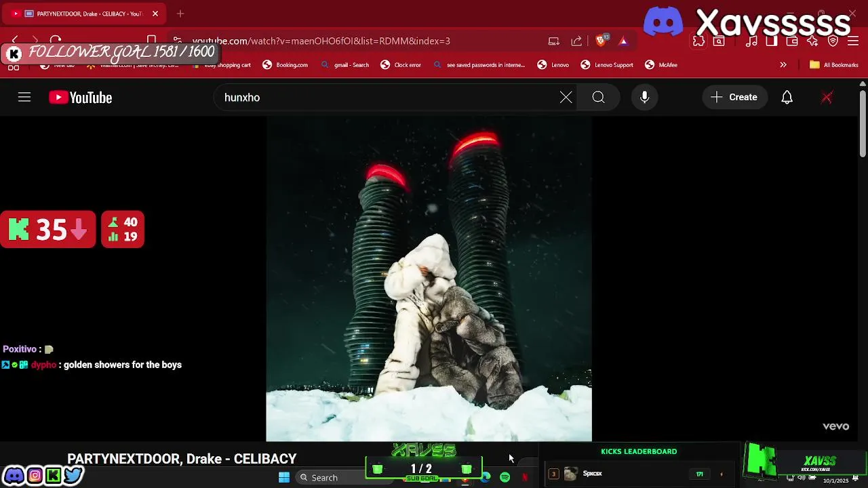Open the media control music-note icon

(x=751, y=41)
